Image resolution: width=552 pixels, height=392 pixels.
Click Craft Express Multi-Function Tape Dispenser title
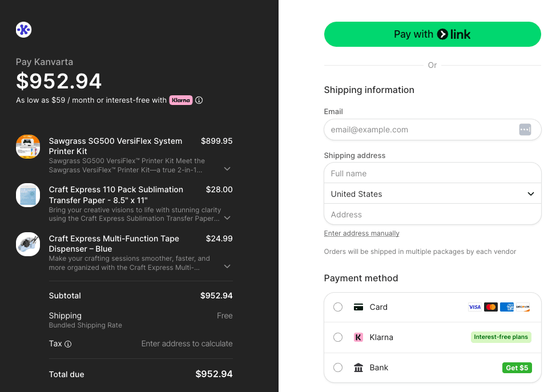point(114,244)
